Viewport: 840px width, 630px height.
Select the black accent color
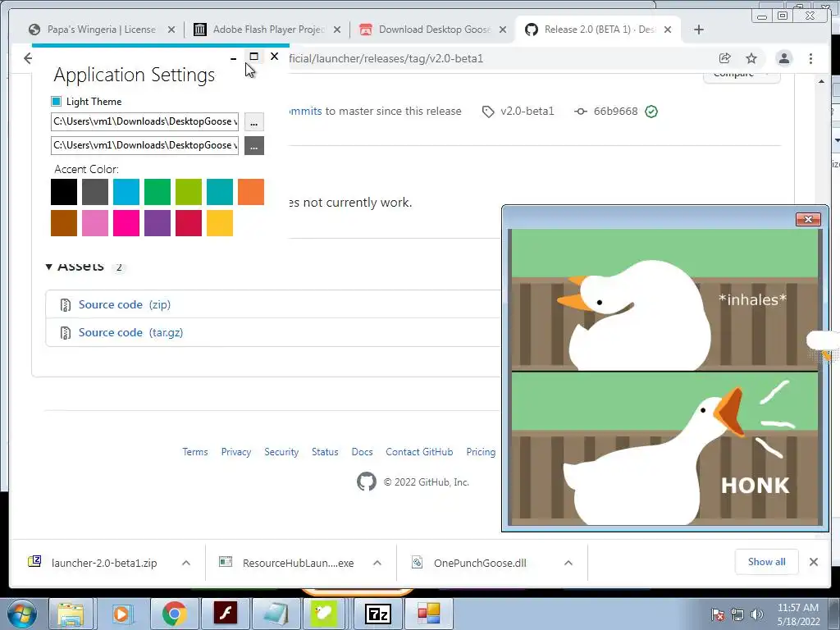coord(64,192)
